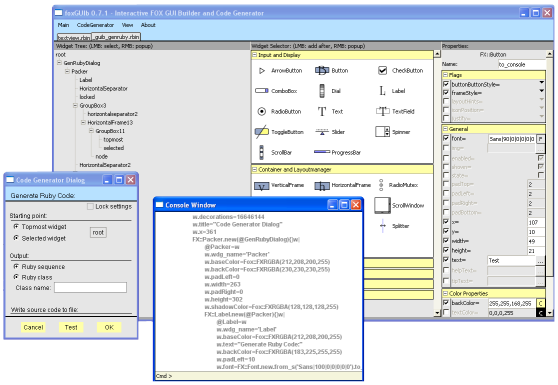Choose the ComboBox widget icon
Viewport: 558px width, 385px height.
pos(262,91)
